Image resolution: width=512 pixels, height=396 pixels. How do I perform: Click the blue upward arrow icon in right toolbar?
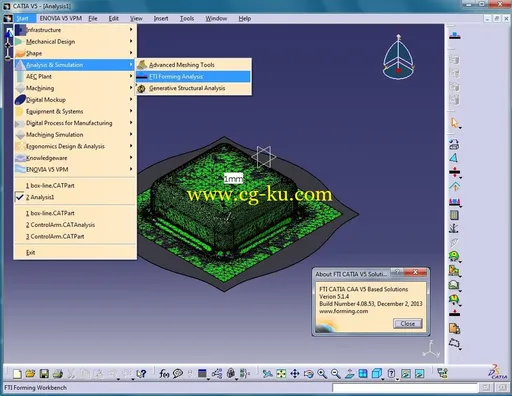point(454,186)
